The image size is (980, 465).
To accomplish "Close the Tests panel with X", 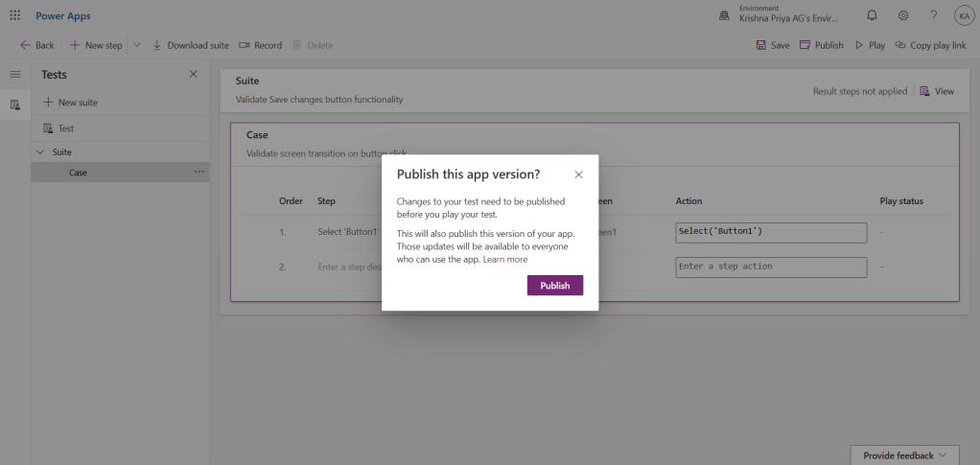I will point(193,75).
